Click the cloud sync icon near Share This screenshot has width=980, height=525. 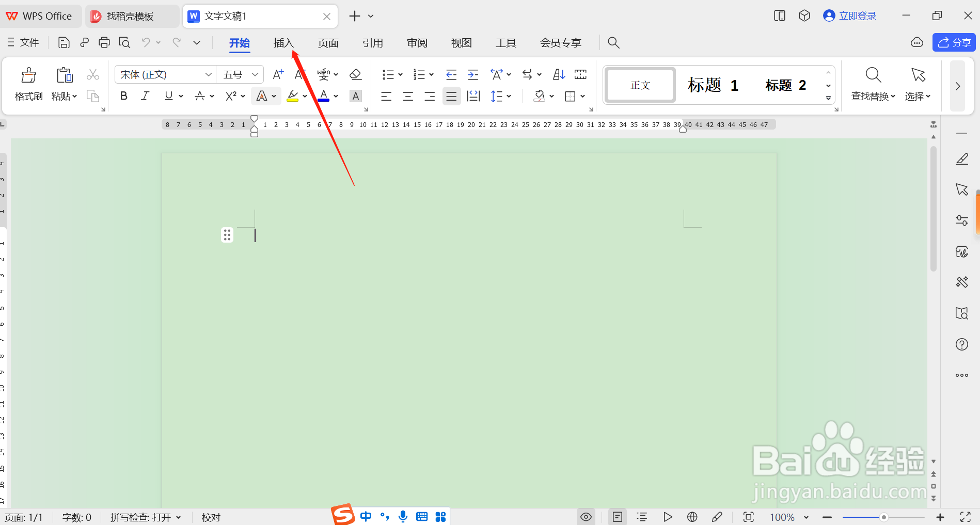917,43
